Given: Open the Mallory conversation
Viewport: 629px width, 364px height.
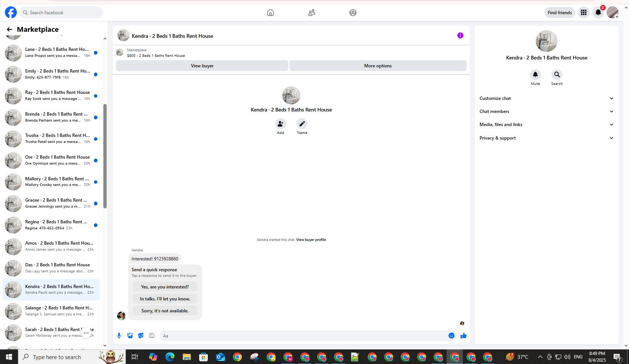Looking at the screenshot, I should click(x=51, y=182).
